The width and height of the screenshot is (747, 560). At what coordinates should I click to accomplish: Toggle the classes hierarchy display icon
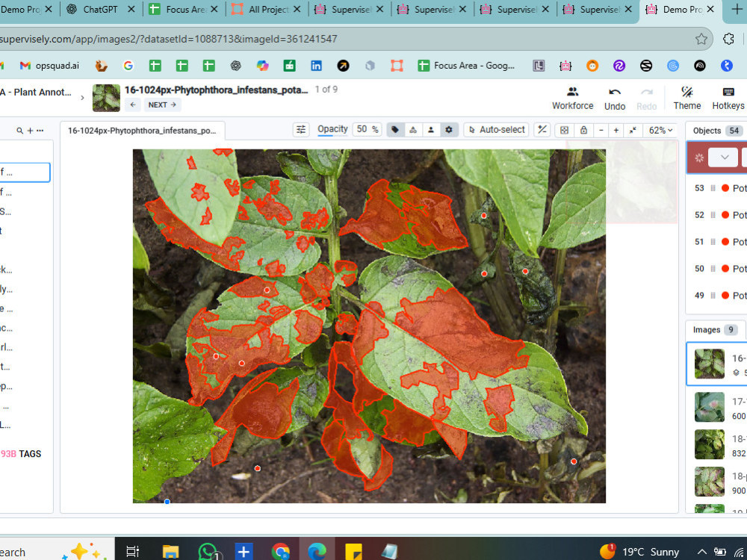tap(413, 129)
